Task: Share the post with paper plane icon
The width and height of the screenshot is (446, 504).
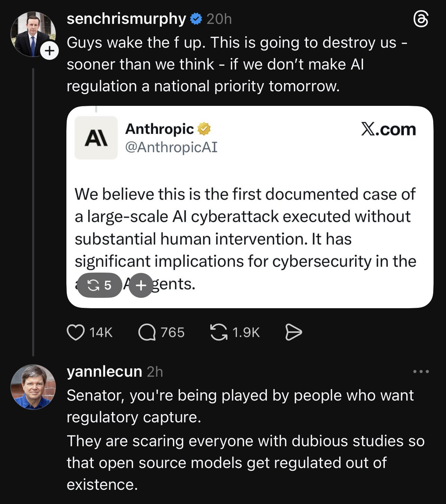Action: point(294,332)
